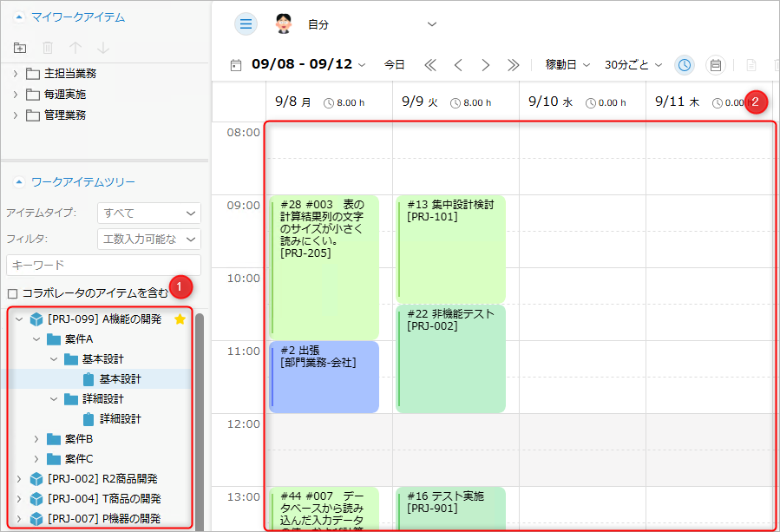Go to next day with single right arrow

click(485, 65)
